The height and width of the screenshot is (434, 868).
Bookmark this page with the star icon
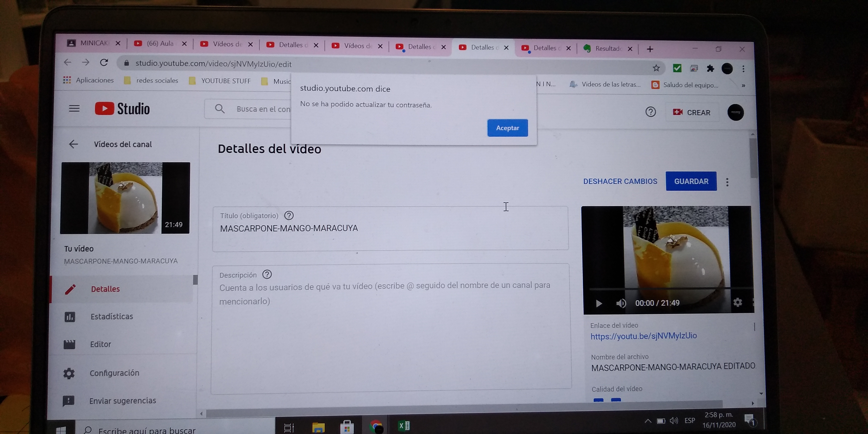click(656, 68)
